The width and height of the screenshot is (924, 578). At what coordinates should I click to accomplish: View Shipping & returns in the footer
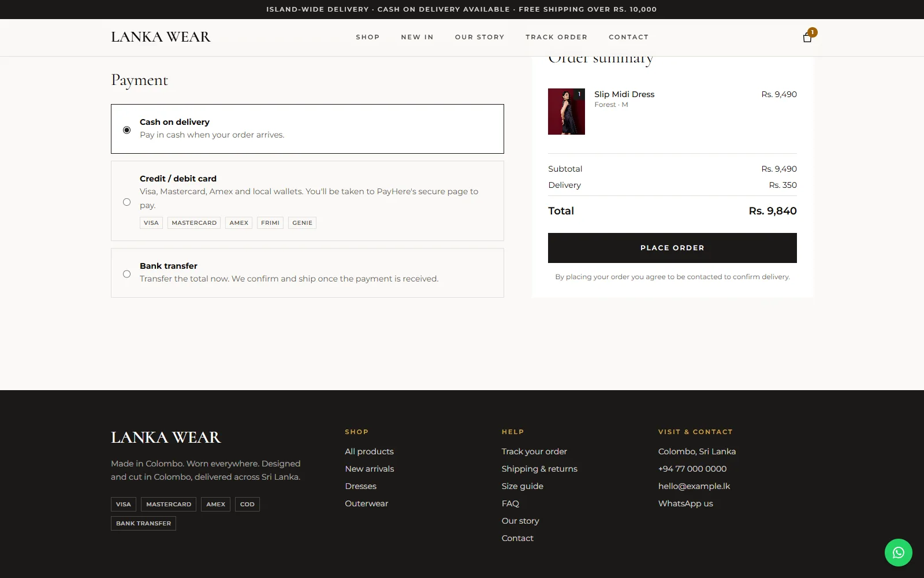tap(539, 469)
